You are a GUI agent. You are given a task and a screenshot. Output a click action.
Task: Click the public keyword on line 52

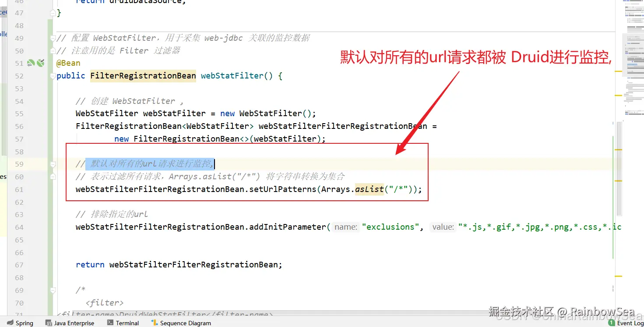click(71, 76)
